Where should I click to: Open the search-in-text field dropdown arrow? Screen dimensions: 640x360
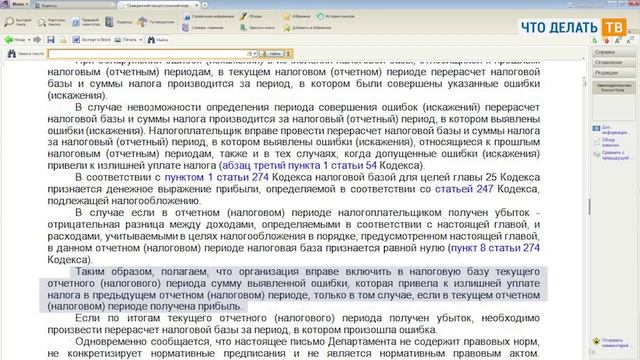pos(255,53)
